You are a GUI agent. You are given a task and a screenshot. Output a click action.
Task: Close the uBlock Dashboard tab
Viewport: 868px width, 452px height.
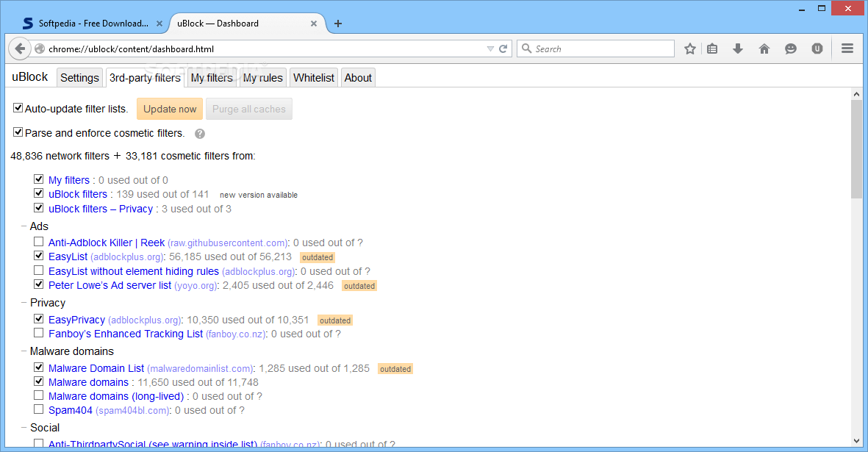click(x=314, y=24)
